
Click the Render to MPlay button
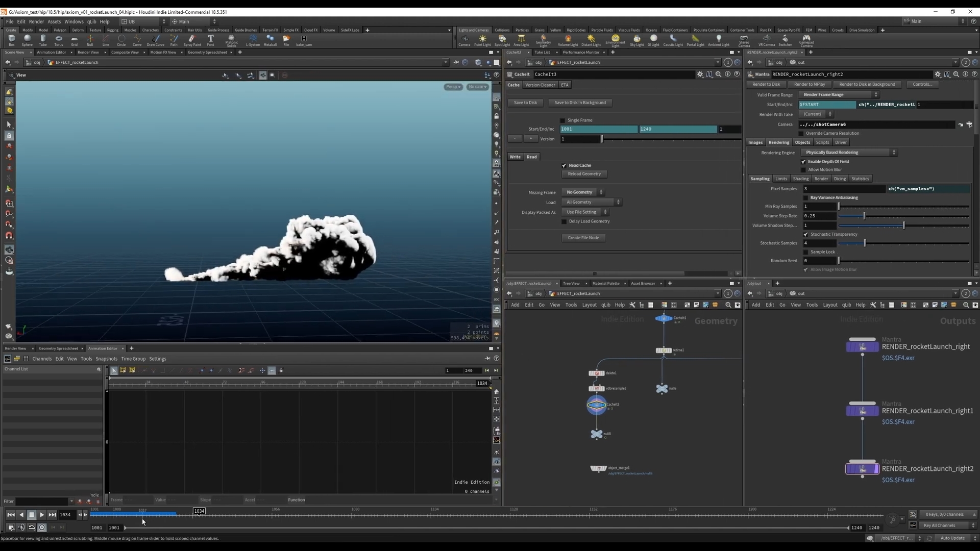809,84
